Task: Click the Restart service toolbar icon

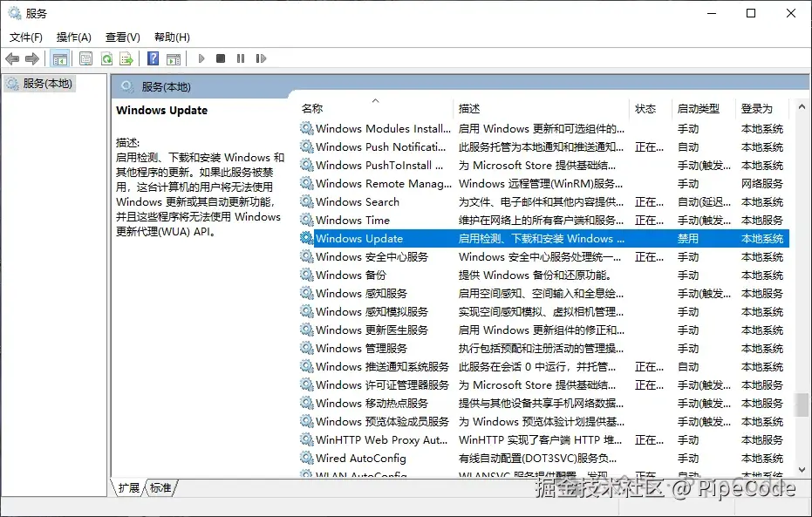Action: [x=261, y=58]
